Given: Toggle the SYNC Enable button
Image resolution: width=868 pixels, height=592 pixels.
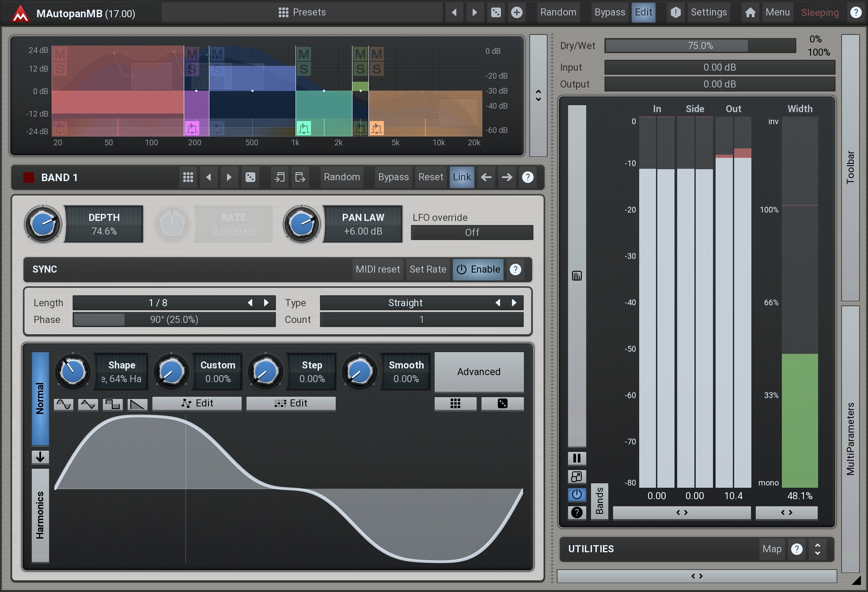Looking at the screenshot, I should coord(478,269).
